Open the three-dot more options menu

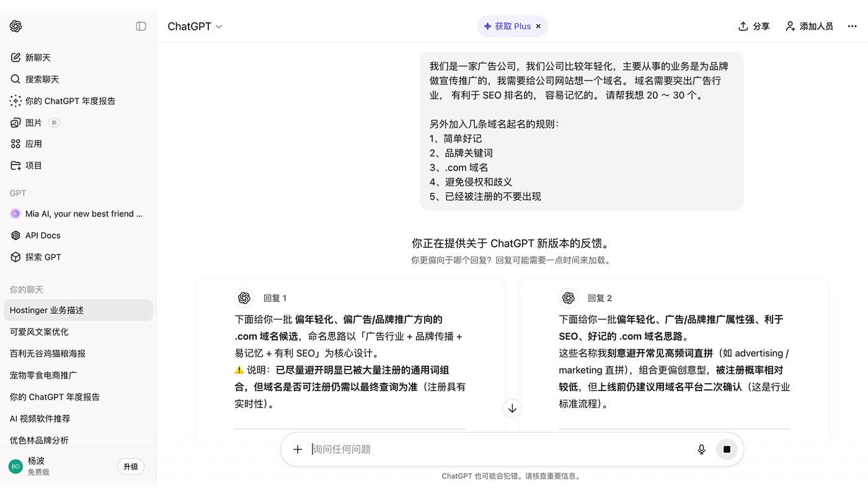[x=852, y=26]
